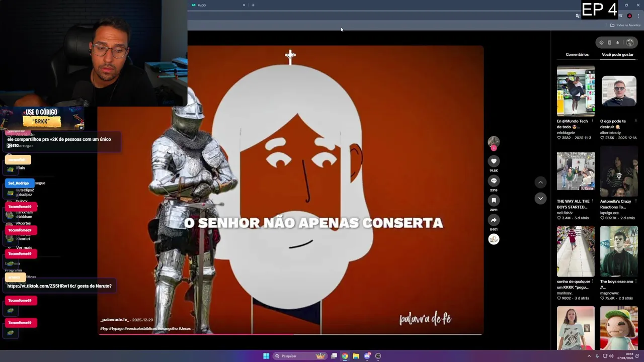Click the creator avatar beside the video
Image resolution: width=644 pixels, height=362 pixels.
(x=494, y=141)
